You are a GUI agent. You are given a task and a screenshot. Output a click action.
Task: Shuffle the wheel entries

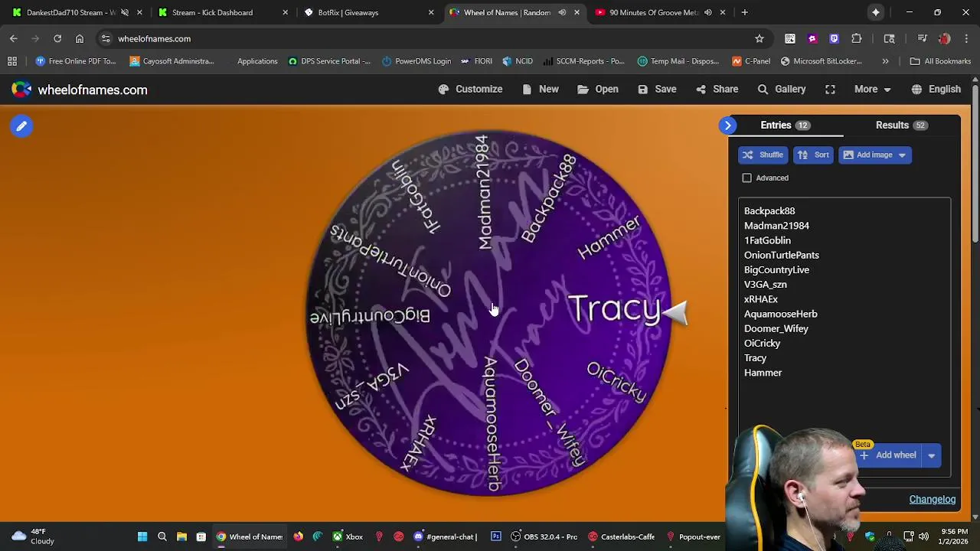(x=763, y=155)
